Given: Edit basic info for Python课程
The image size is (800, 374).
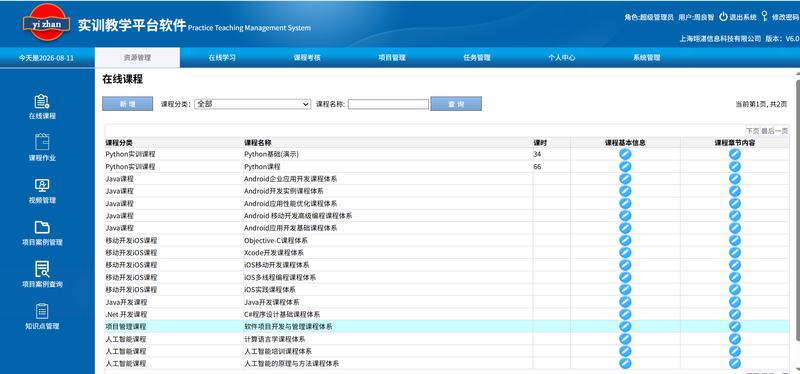Looking at the screenshot, I should 625,166.
